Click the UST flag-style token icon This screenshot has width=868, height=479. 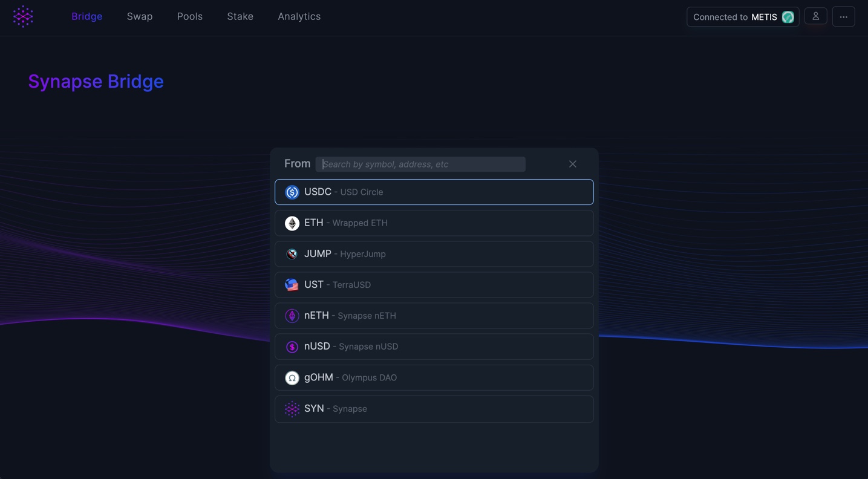292,285
